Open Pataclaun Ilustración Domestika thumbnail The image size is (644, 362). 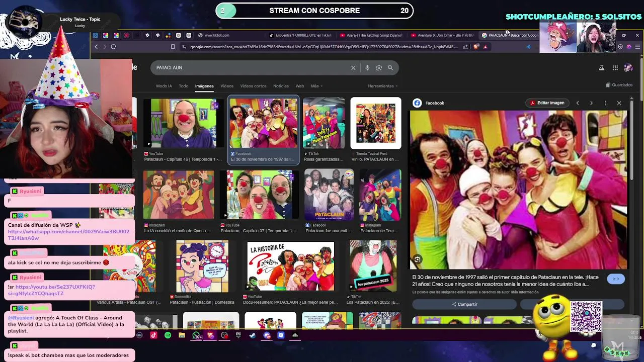202,266
